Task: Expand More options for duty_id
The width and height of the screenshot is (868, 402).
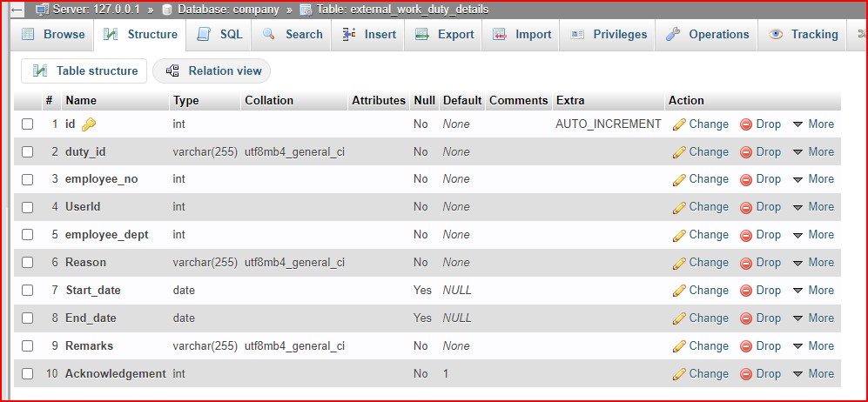Action: pos(813,152)
